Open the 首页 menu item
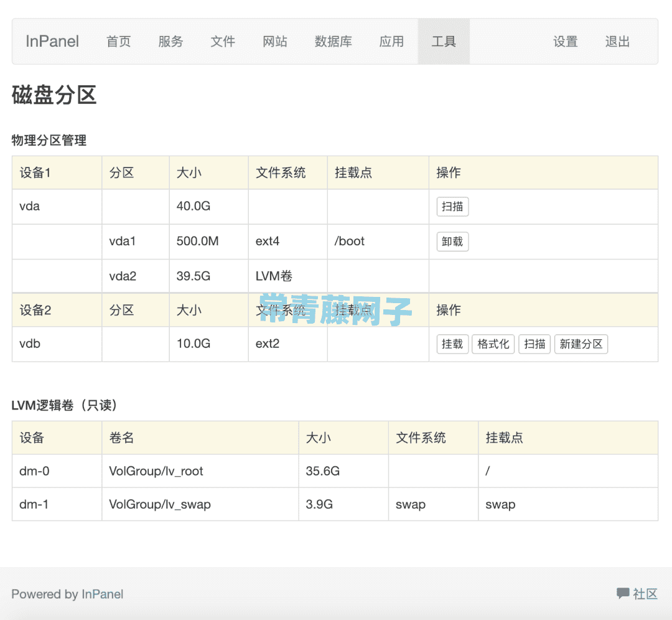The height and width of the screenshot is (620, 672). click(x=118, y=42)
